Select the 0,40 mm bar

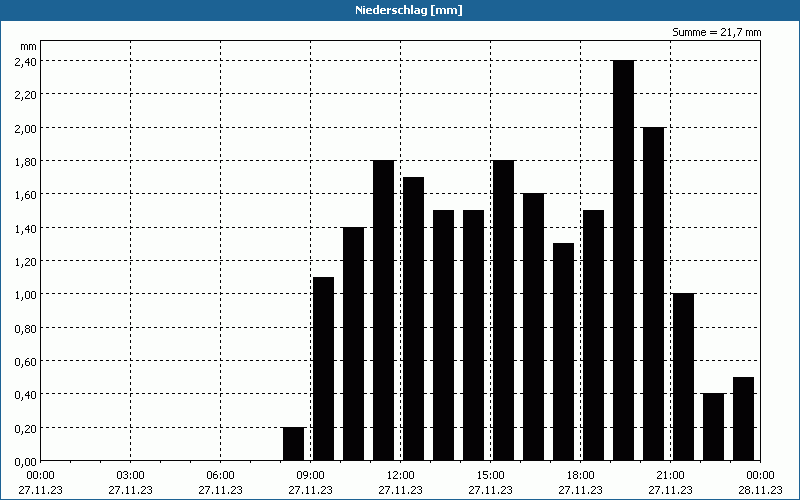(713, 427)
